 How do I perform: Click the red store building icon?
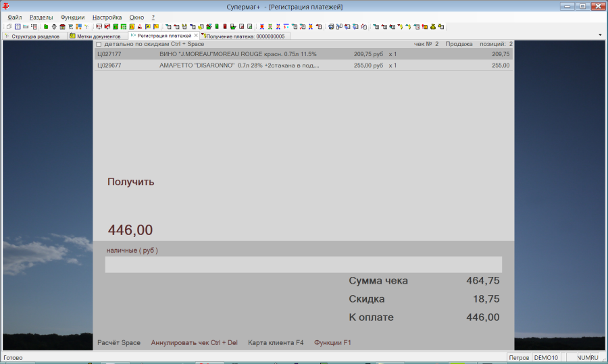tap(62, 27)
